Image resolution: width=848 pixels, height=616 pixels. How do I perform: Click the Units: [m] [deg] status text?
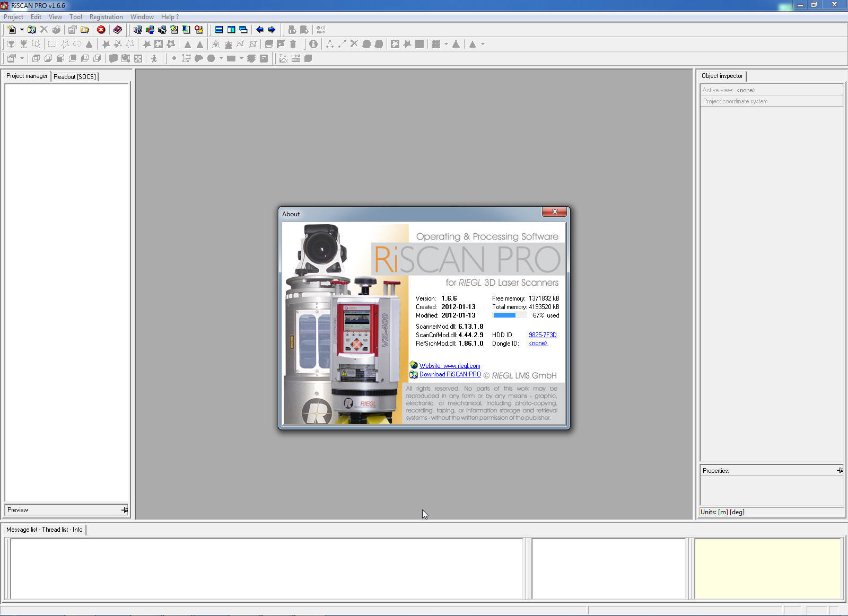coord(722,512)
